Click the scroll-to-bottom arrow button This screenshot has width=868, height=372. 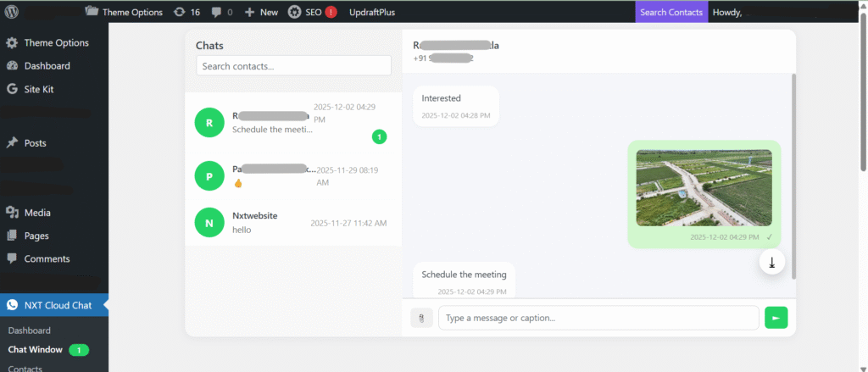(771, 263)
